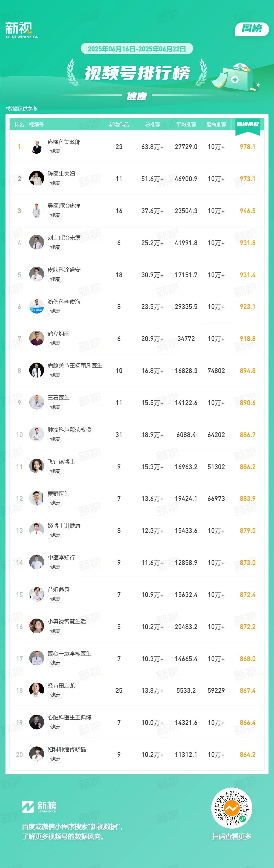This screenshot has height=868, width=274.
Task: Select the 周榜 weekly ranking badge
Action: point(252,29)
